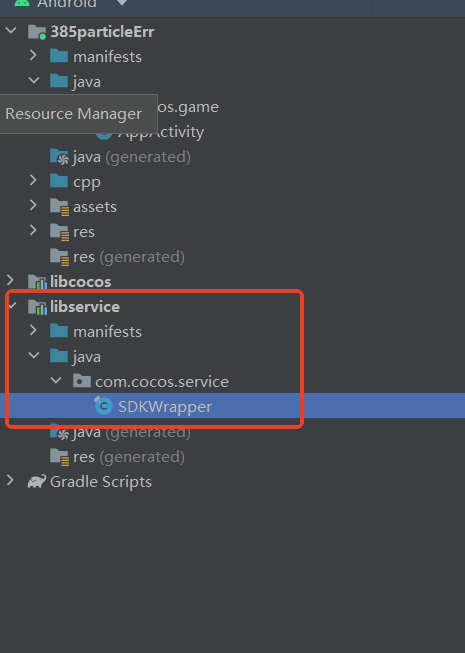Expand the cpp folder
Image resolution: width=465 pixels, height=653 pixels.
pos(33,181)
